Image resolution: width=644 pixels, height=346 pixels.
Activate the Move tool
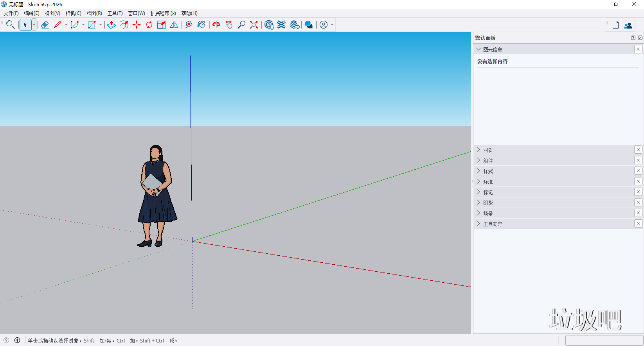[137, 25]
